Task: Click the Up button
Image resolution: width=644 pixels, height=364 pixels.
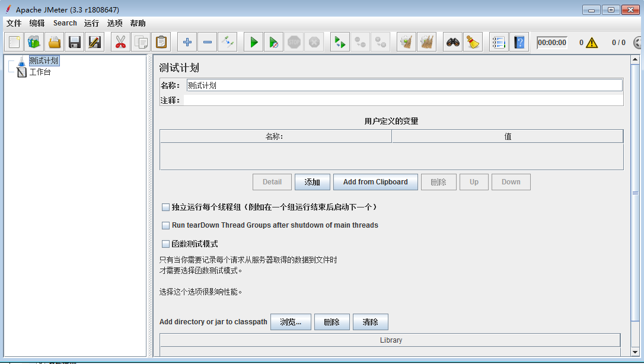Action: pos(474,182)
